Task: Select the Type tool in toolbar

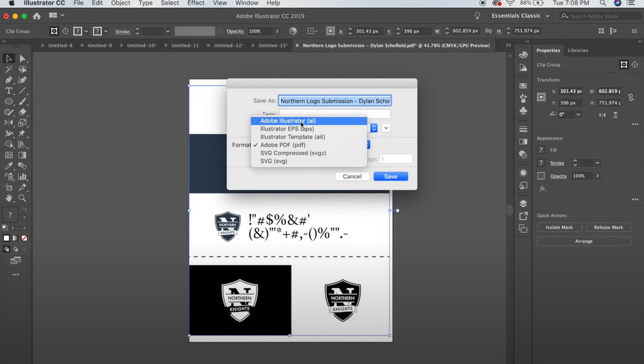Action: click(9, 91)
